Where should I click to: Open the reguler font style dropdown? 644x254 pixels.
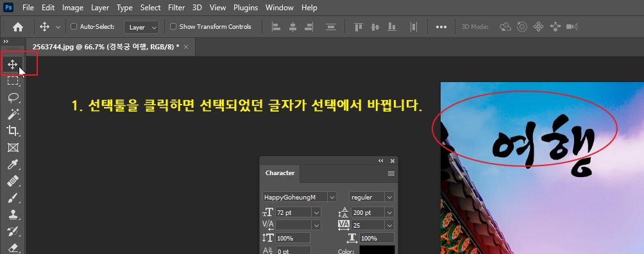pyautogui.click(x=389, y=198)
